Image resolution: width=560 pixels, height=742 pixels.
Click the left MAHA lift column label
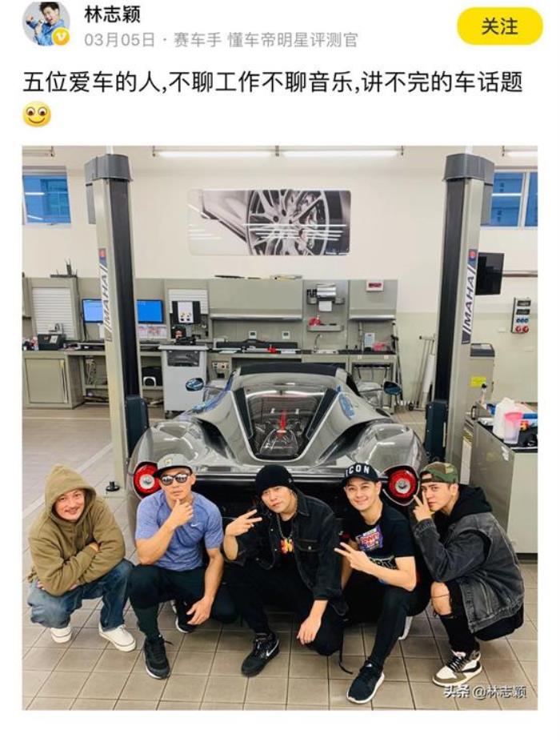click(x=105, y=294)
